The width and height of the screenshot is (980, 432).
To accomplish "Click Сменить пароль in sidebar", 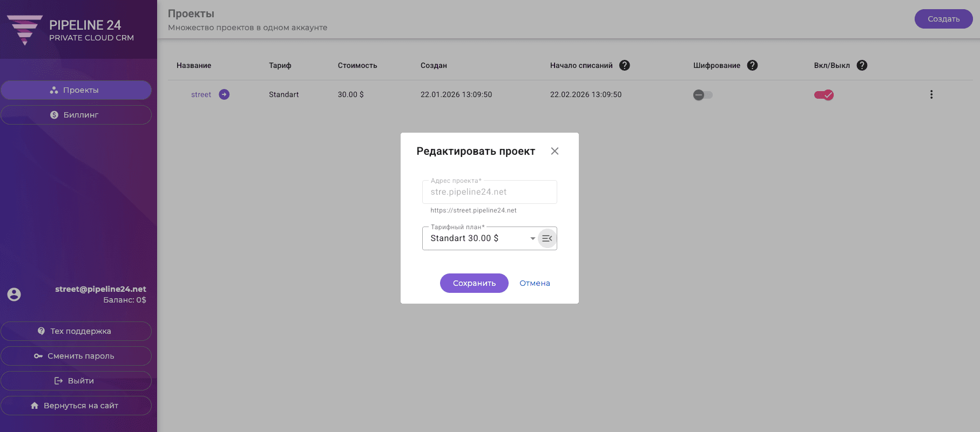I will click(76, 356).
